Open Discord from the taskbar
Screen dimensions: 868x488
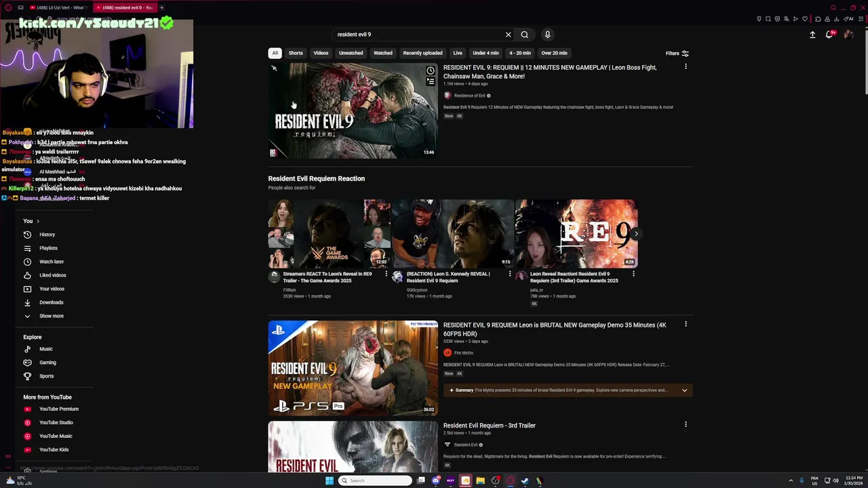tap(436, 481)
